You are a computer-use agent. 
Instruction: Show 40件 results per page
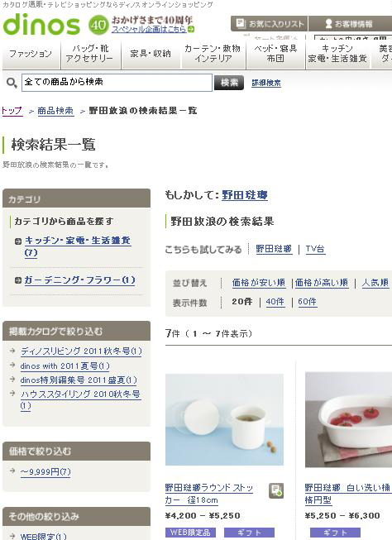coord(275,302)
